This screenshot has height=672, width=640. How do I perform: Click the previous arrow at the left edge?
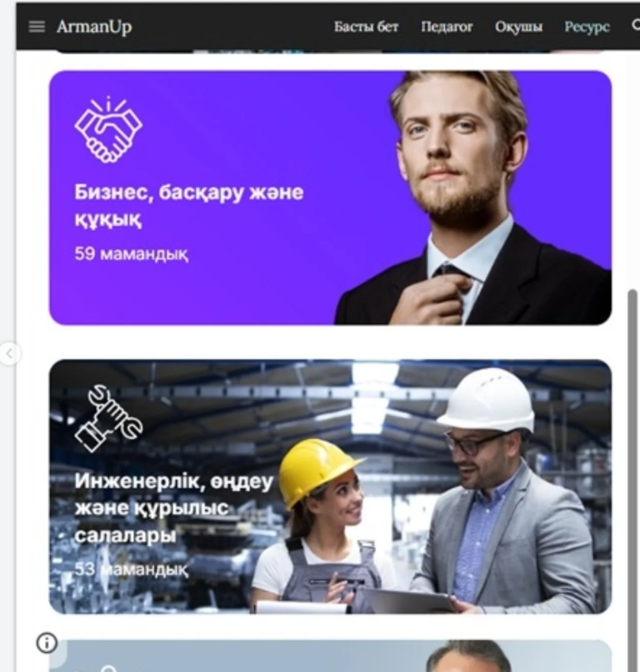[9, 354]
